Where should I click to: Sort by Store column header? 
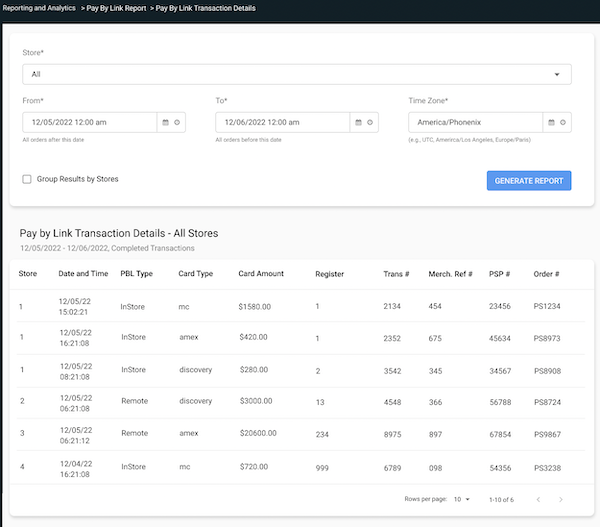click(x=28, y=274)
